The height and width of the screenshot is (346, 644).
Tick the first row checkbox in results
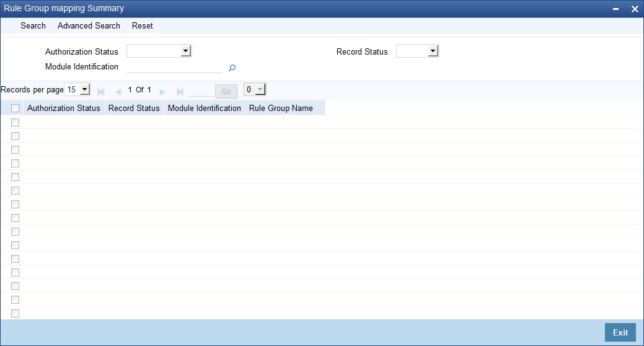[x=15, y=122]
